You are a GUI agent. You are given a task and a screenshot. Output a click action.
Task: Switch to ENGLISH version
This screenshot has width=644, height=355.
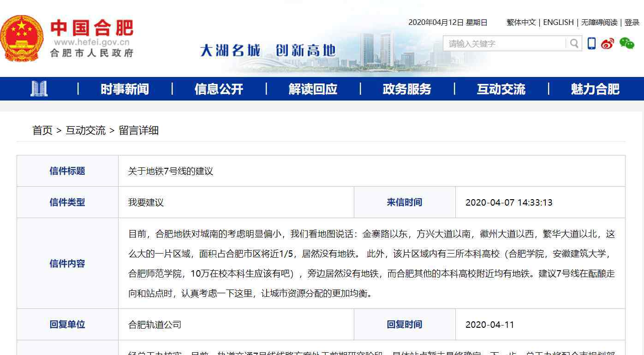558,22
